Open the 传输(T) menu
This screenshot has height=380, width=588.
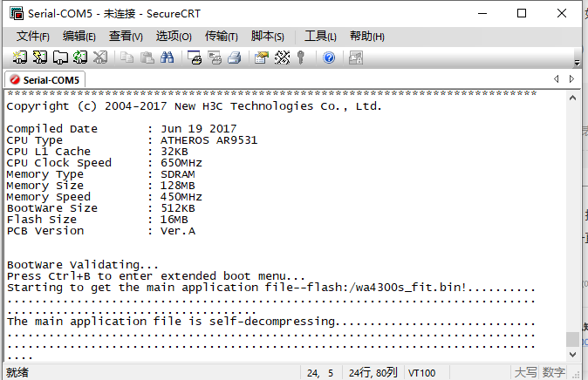[222, 37]
